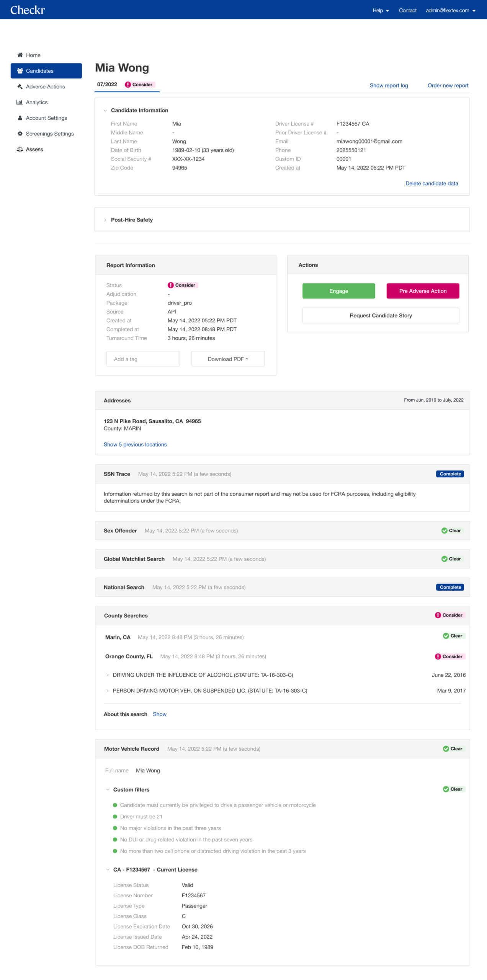This screenshot has width=487, height=980.
Task: Click the Marin, CA Clear checkmark icon
Action: click(x=446, y=636)
